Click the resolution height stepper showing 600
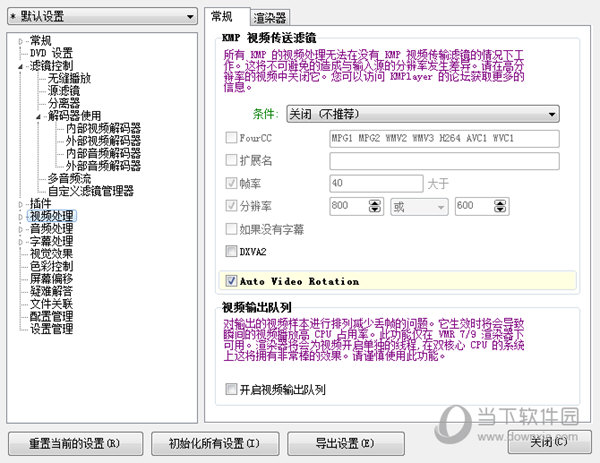This screenshot has width=600, height=463. [482, 206]
